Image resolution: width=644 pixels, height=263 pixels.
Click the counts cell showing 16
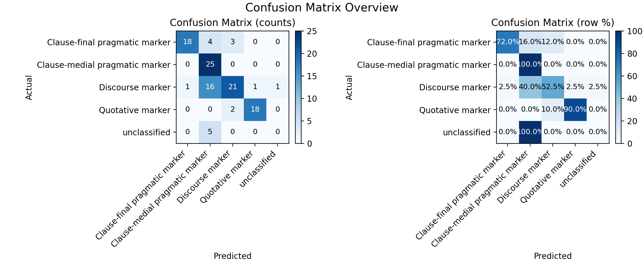click(210, 87)
